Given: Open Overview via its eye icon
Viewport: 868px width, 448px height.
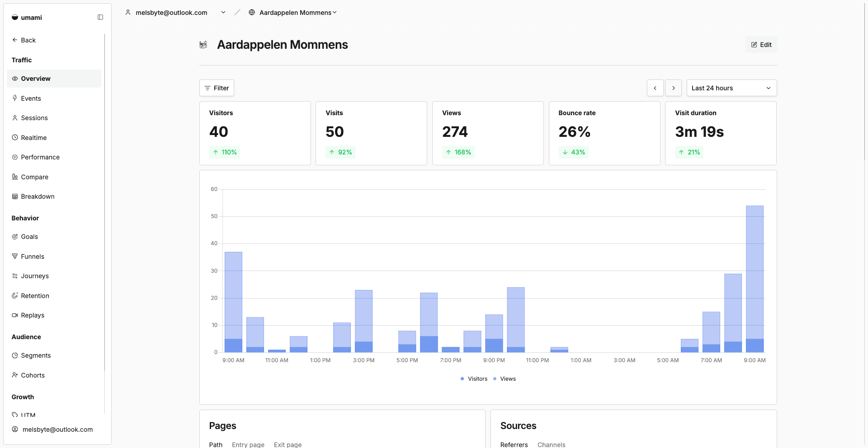Looking at the screenshot, I should point(15,79).
